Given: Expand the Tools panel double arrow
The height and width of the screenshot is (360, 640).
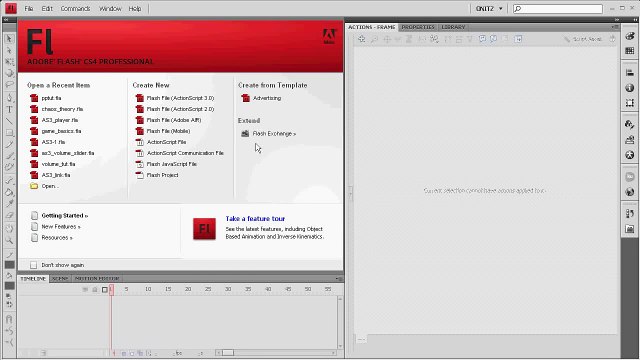Looking at the screenshot, I should point(6,19).
